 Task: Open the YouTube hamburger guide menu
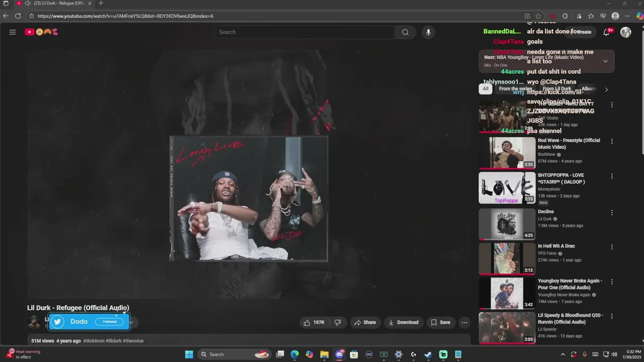tap(13, 32)
